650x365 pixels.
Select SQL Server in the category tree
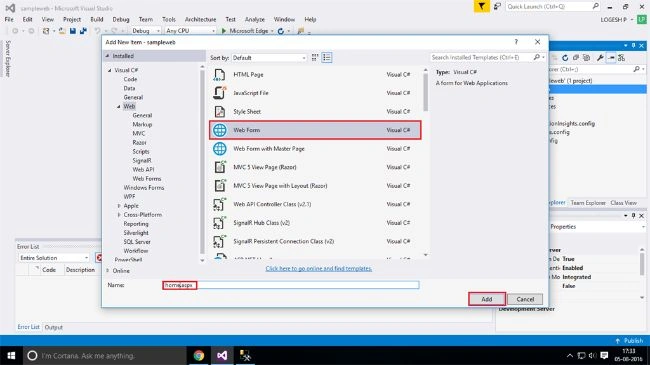click(137, 242)
